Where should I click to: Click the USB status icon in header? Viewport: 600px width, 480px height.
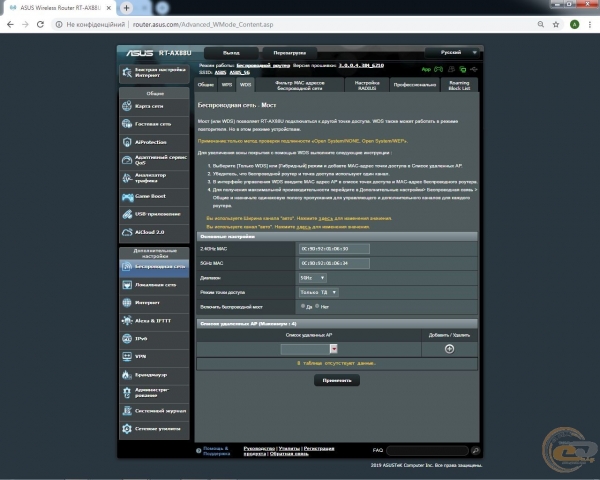pyautogui.click(x=474, y=69)
